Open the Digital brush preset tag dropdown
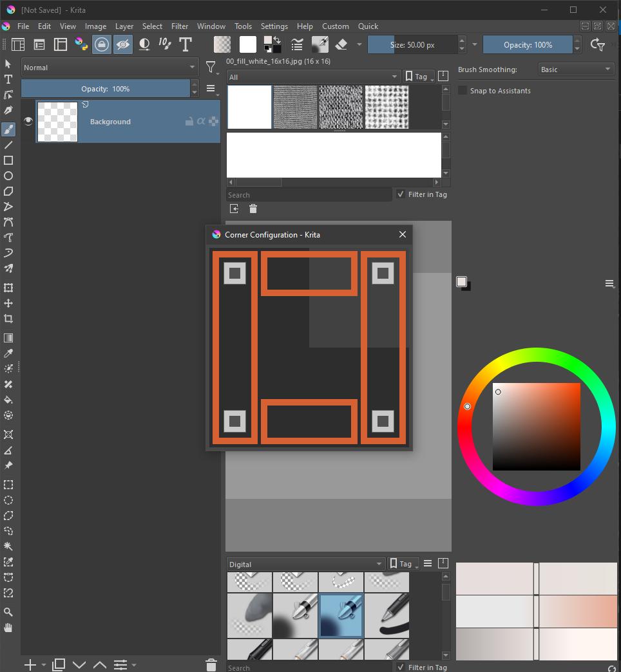The width and height of the screenshot is (621, 672). tap(305, 565)
